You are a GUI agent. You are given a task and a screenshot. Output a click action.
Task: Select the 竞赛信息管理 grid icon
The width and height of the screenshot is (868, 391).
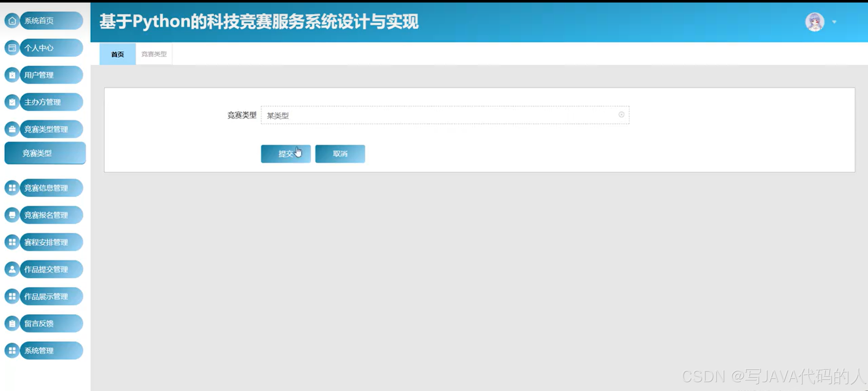point(12,188)
